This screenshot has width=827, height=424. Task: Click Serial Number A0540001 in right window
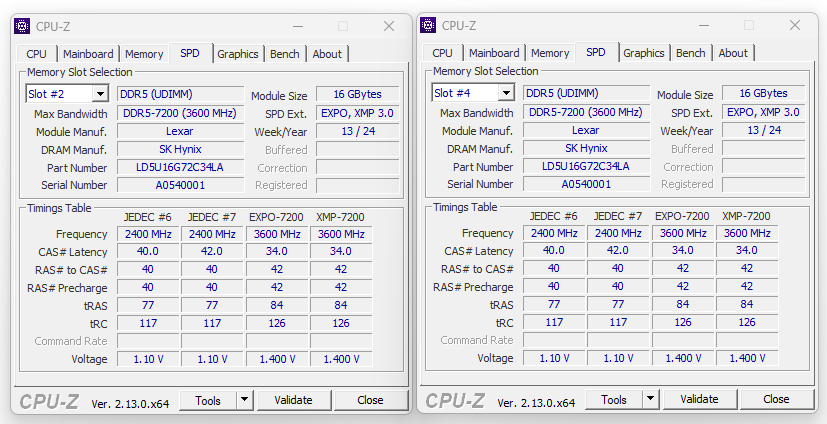click(586, 184)
